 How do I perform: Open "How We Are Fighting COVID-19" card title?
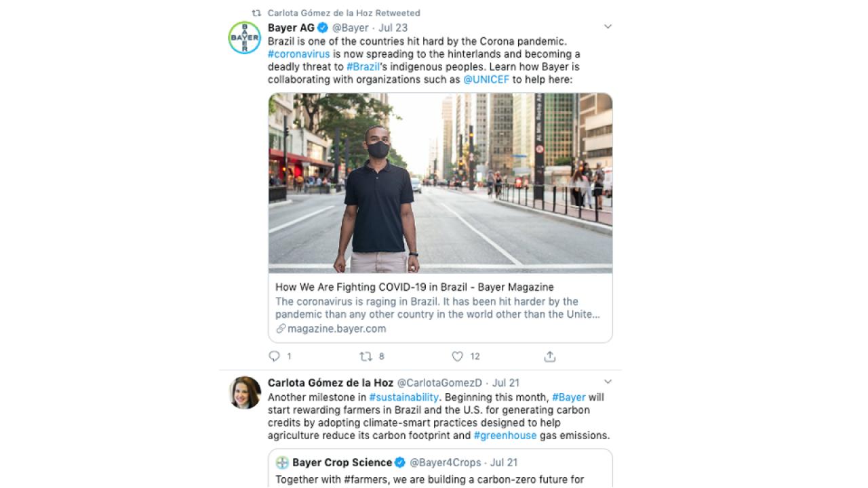coord(414,287)
